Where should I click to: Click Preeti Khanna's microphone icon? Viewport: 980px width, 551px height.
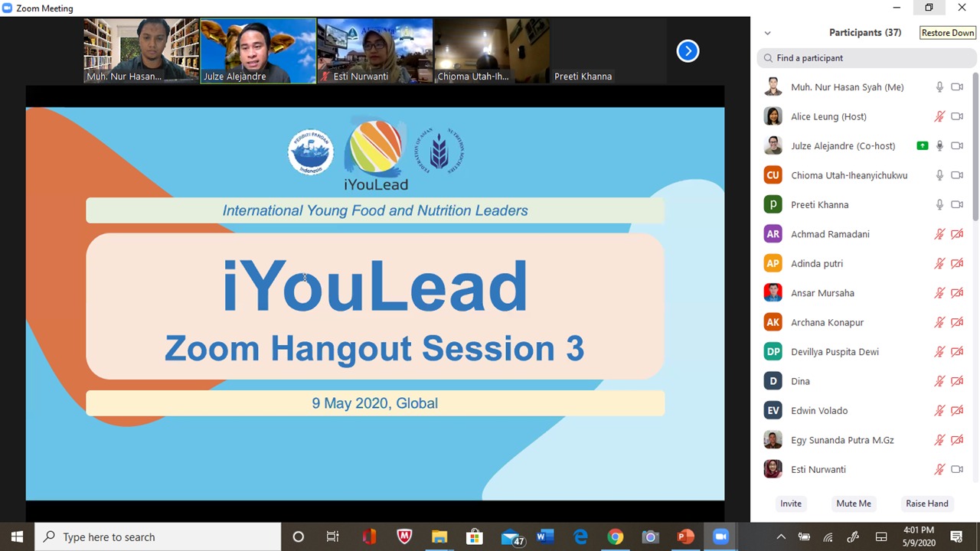tap(939, 205)
